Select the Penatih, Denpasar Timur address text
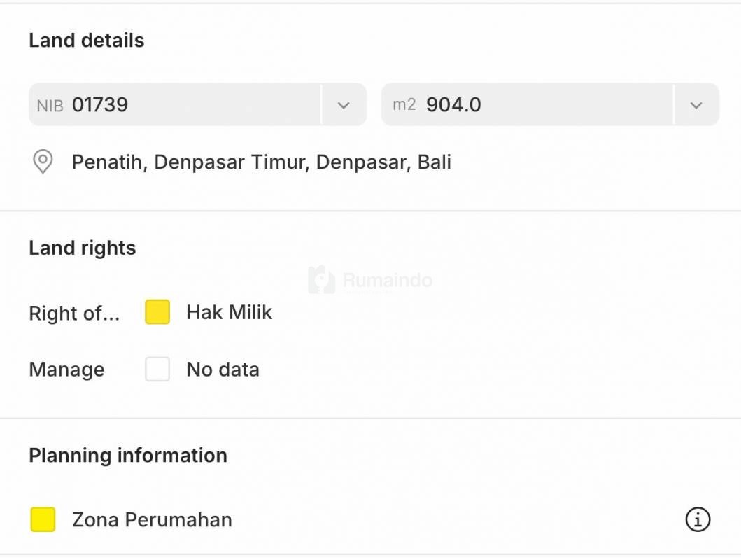 point(261,162)
